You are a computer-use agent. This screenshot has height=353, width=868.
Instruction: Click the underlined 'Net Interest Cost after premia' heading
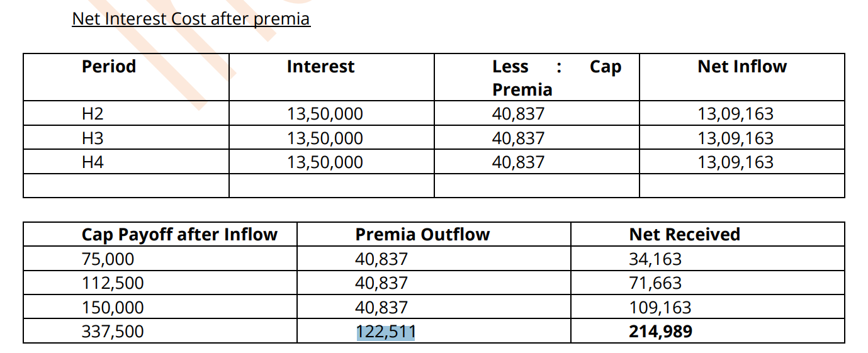[191, 19]
